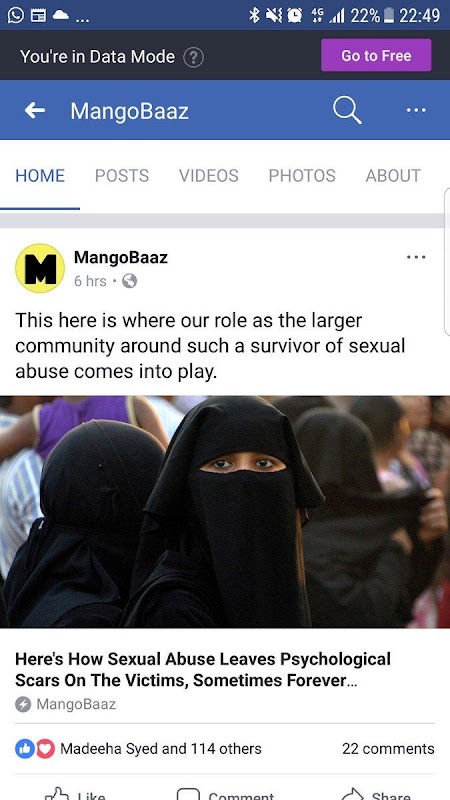450x800 pixels.
Task: Tap the Go to Free button
Action: (x=376, y=55)
